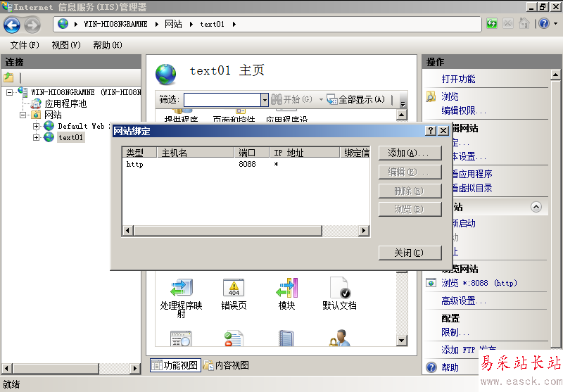Screen dimensions: 563x392
Task: Click the Host Name (主机名) column header
Action: 196,153
